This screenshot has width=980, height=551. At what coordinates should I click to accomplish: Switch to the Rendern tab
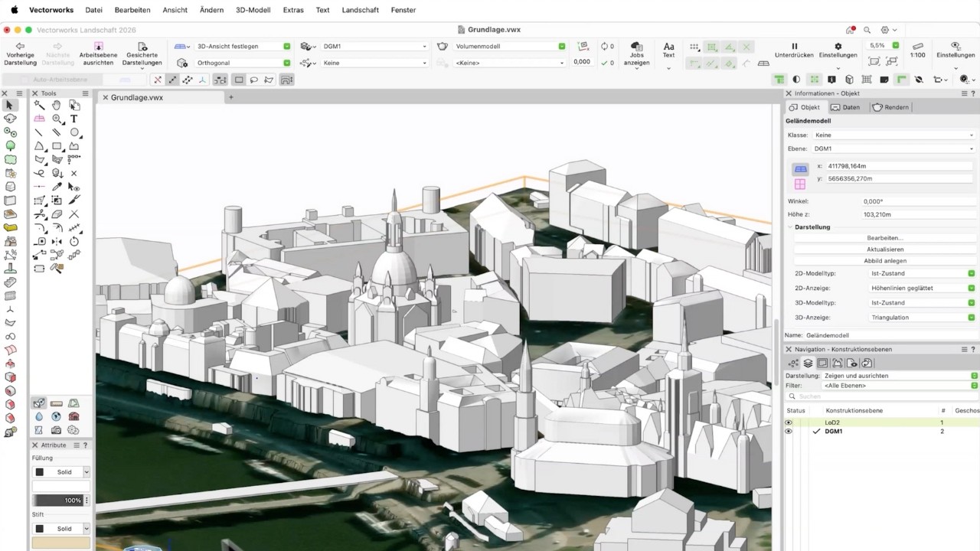pos(890,107)
